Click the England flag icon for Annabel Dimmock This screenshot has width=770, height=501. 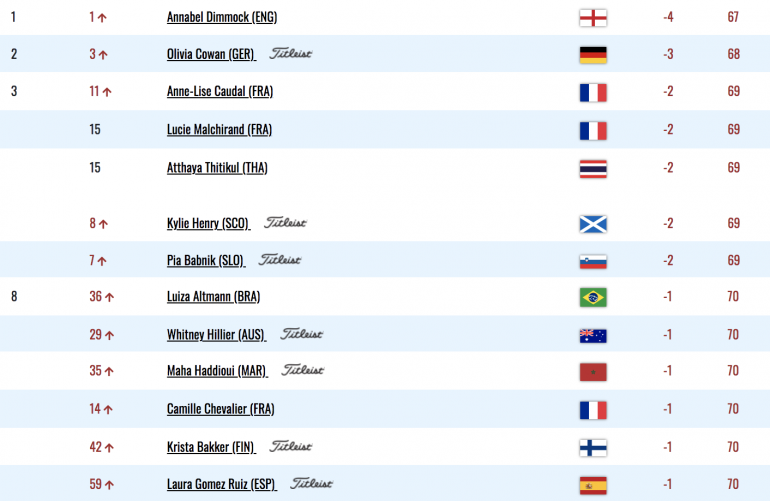point(593,18)
